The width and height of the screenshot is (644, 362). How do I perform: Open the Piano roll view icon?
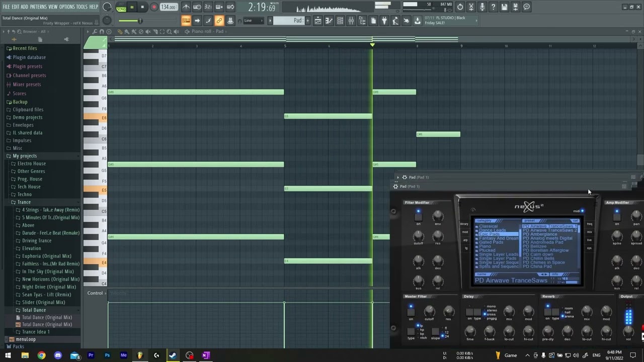329,21
